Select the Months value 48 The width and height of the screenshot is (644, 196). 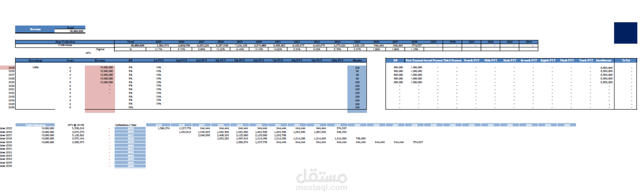coord(357,75)
